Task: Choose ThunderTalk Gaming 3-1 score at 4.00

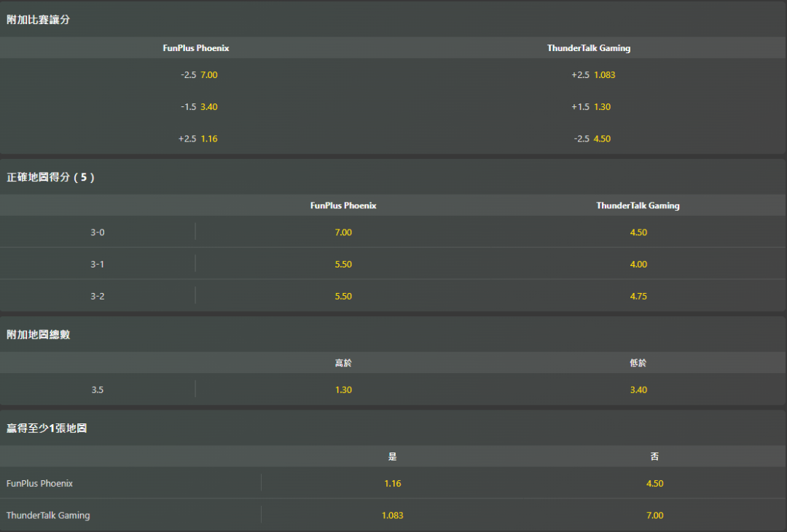Action: click(x=638, y=265)
